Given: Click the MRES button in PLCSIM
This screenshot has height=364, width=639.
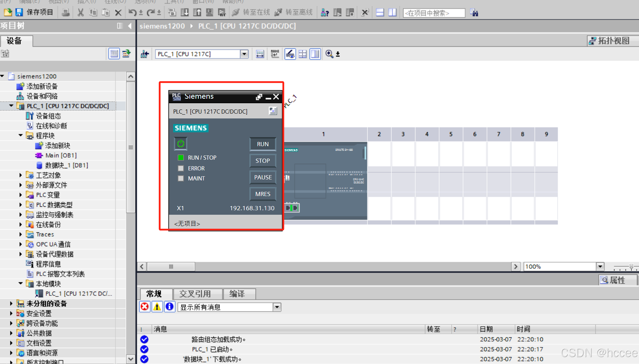Looking at the screenshot, I should (263, 194).
